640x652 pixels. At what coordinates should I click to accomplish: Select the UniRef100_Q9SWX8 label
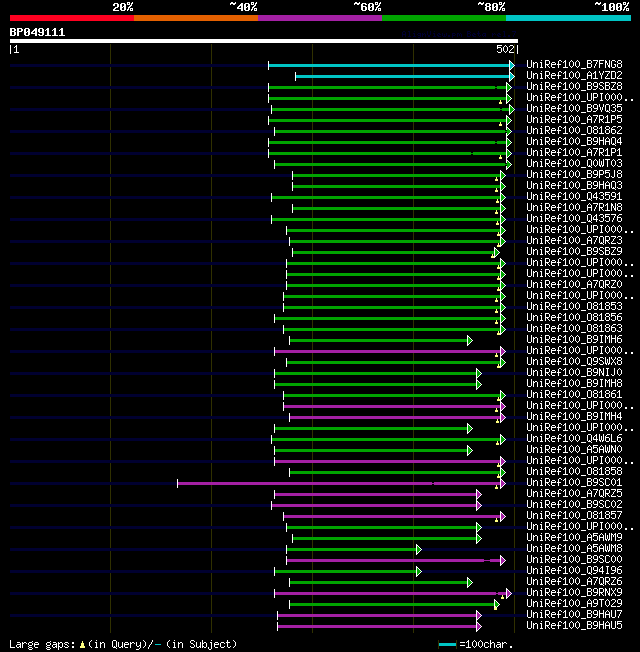[x=574, y=361]
